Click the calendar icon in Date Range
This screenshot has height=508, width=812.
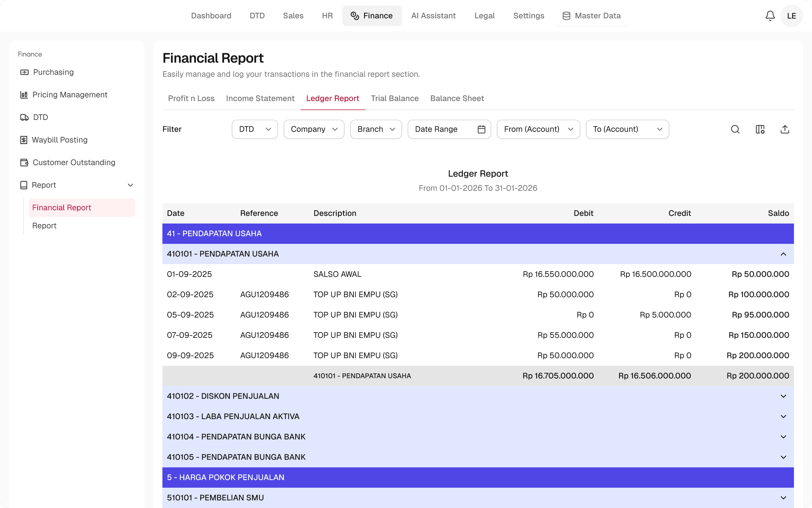(x=482, y=129)
